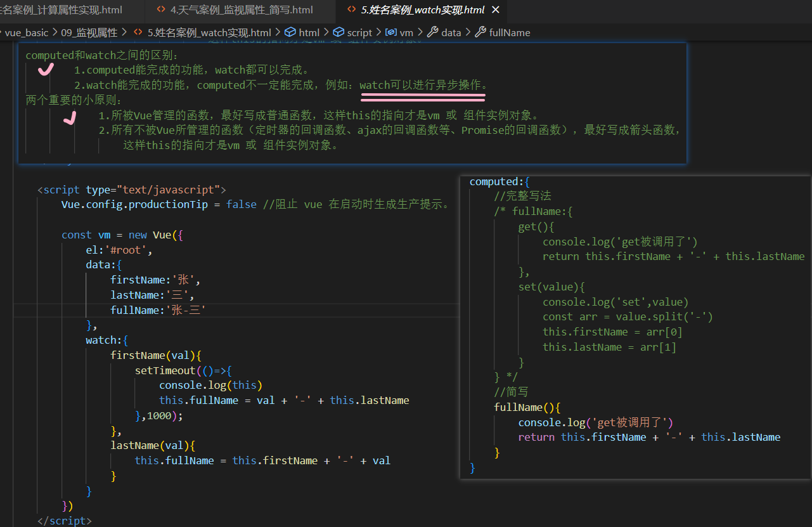Open vue_basic folder in breadcrumb
The image size is (812, 527).
27,32
